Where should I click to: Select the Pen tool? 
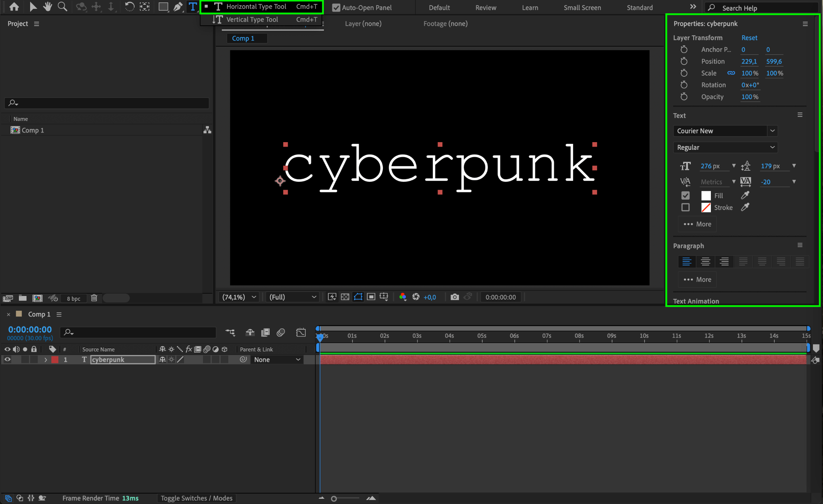(x=178, y=6)
